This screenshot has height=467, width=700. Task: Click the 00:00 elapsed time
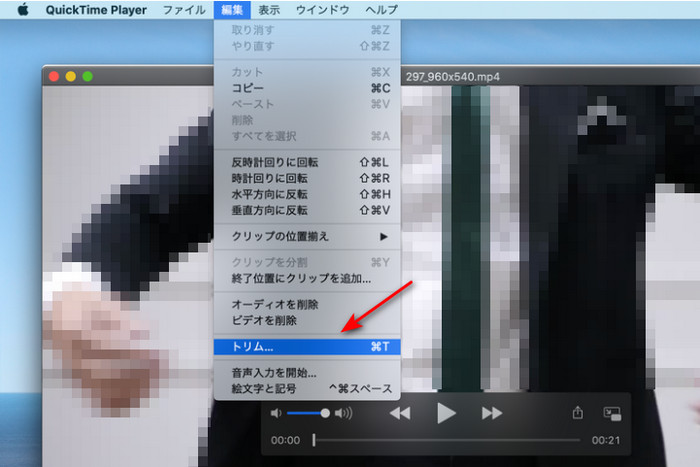(x=285, y=440)
